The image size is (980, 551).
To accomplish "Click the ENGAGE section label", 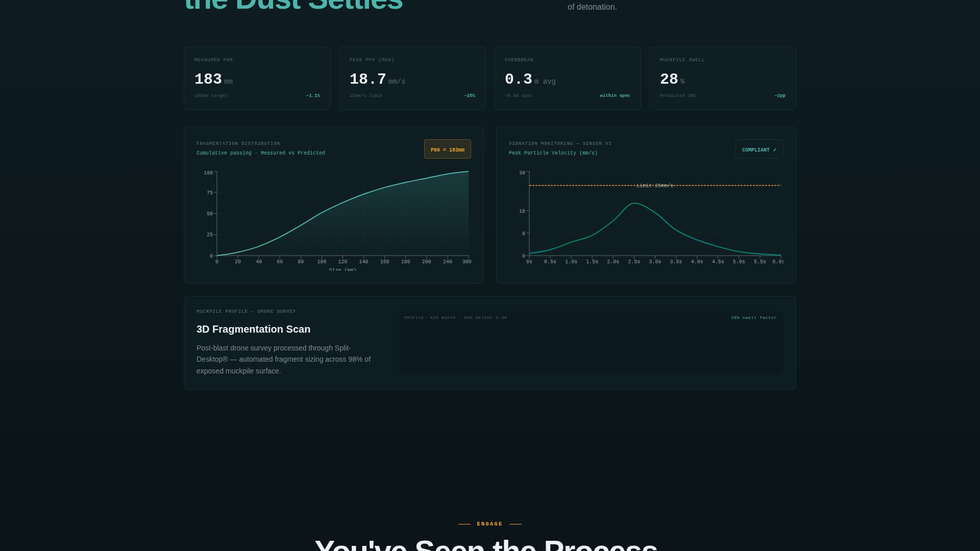I will tap(489, 523).
